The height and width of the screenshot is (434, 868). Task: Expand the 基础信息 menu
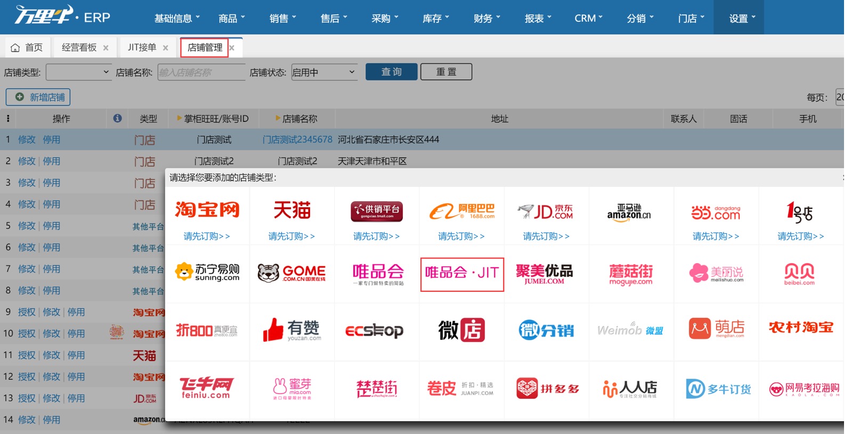177,18
